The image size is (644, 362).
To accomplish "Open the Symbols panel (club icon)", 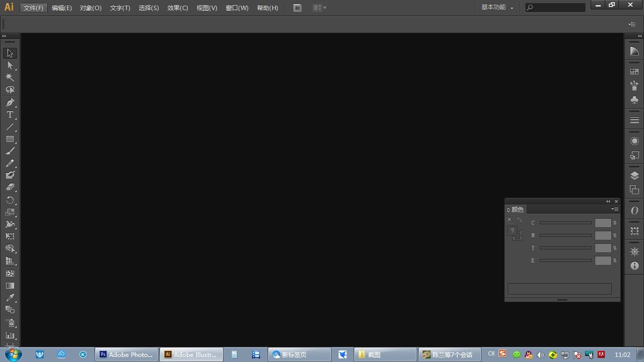I will tap(634, 100).
